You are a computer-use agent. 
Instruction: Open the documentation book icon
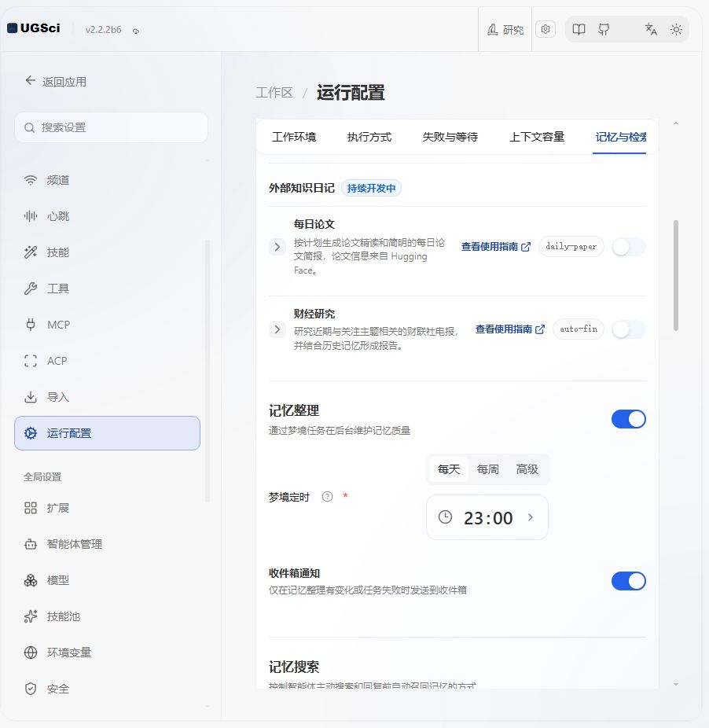point(579,30)
